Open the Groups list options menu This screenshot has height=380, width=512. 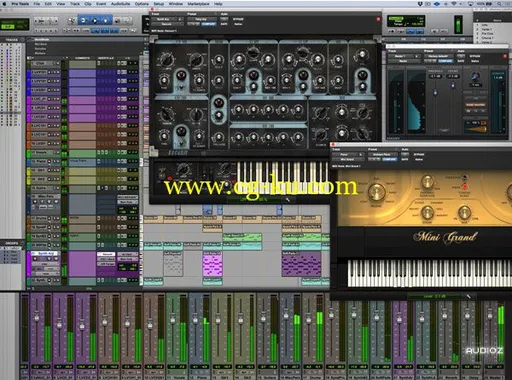coord(22,243)
